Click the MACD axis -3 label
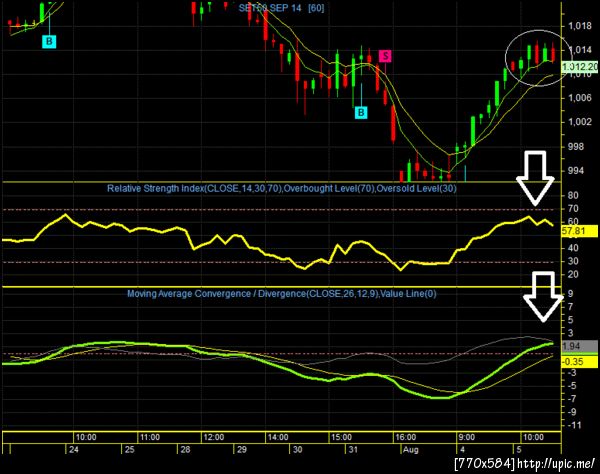Image resolution: width=600 pixels, height=474 pixels. click(x=571, y=373)
